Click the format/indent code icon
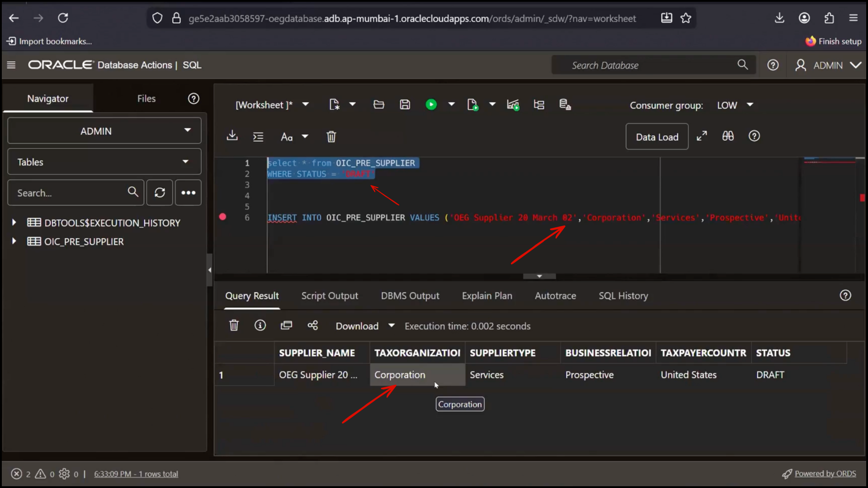Viewport: 868px width, 488px height. (x=258, y=136)
